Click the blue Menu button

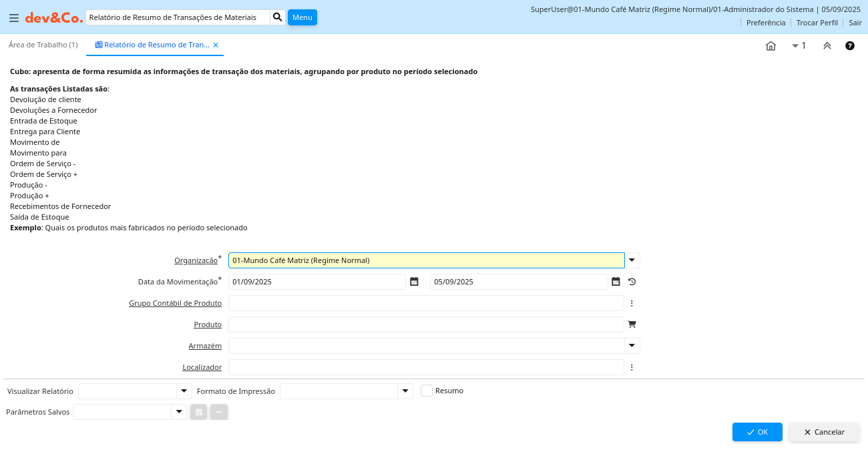tap(302, 17)
